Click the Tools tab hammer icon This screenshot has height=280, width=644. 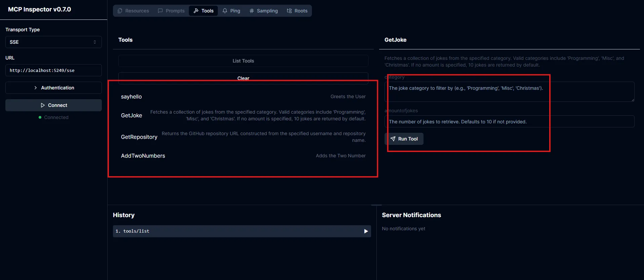(x=196, y=11)
